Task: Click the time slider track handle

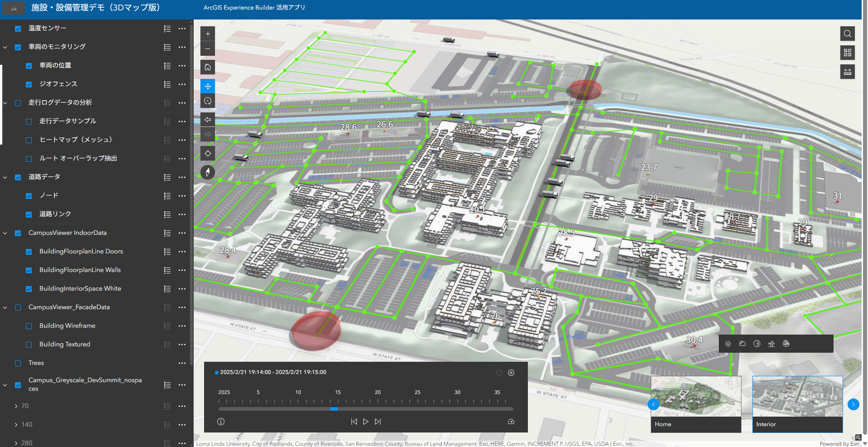Action: (x=334, y=409)
